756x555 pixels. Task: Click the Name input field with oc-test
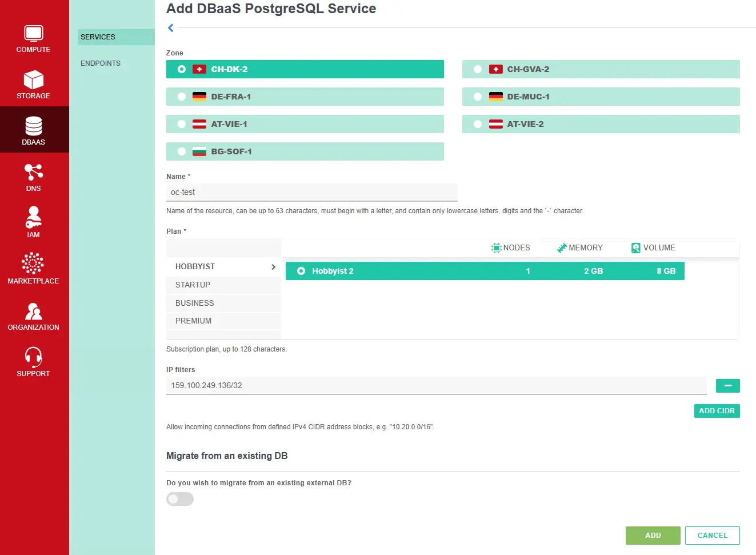point(312,192)
